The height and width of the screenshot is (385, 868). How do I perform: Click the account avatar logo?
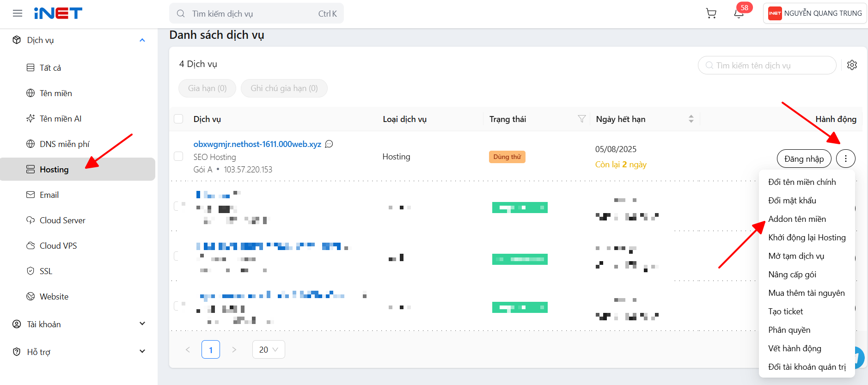pyautogui.click(x=775, y=13)
